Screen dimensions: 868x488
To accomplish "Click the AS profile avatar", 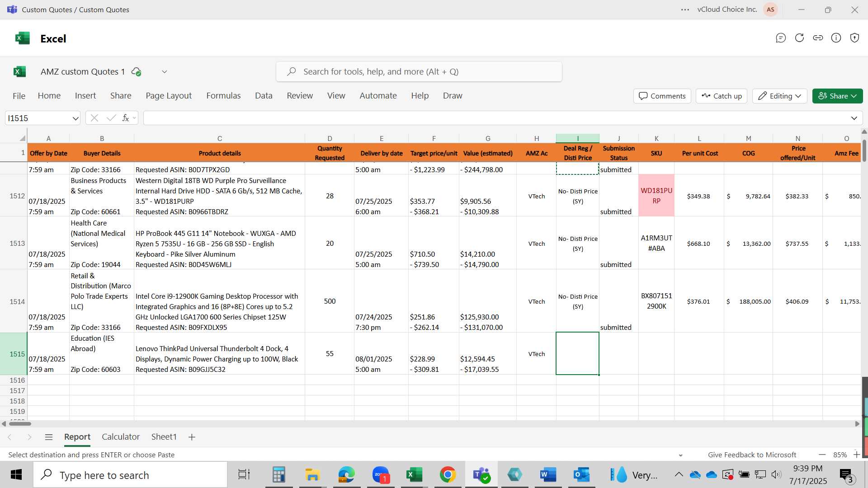I will pyautogui.click(x=770, y=9).
